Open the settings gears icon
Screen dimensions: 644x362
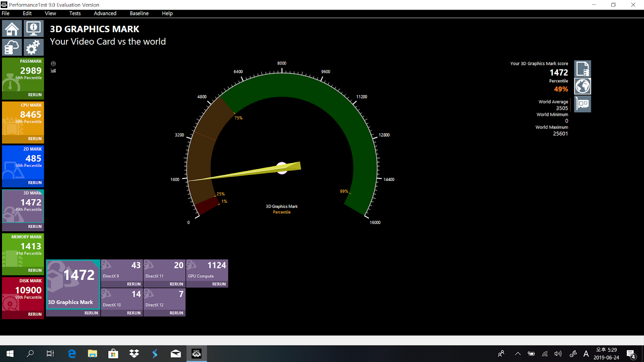(x=33, y=47)
